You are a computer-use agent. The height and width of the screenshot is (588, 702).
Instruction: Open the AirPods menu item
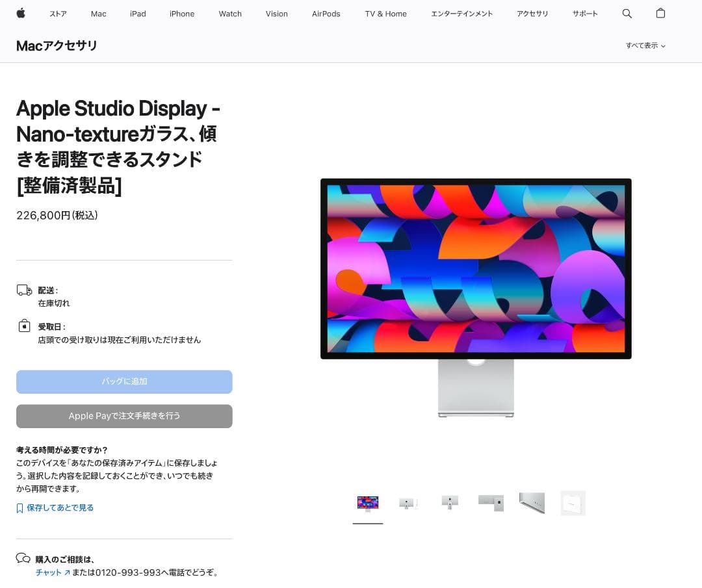326,14
